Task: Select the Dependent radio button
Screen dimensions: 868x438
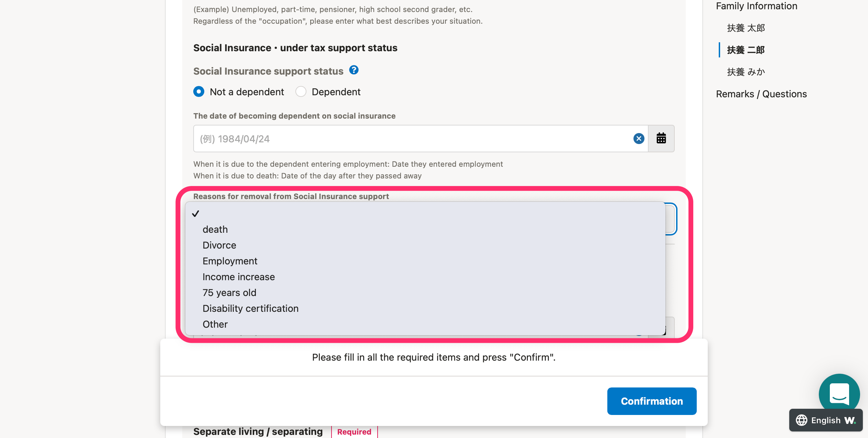Action: pyautogui.click(x=301, y=92)
